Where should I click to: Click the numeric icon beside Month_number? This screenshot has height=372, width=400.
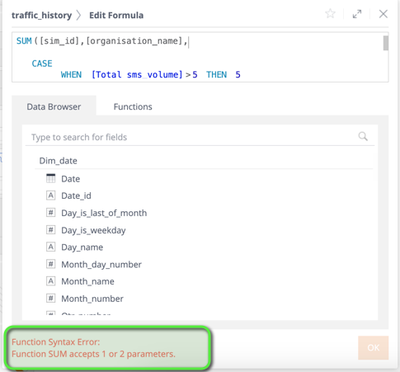(x=51, y=298)
